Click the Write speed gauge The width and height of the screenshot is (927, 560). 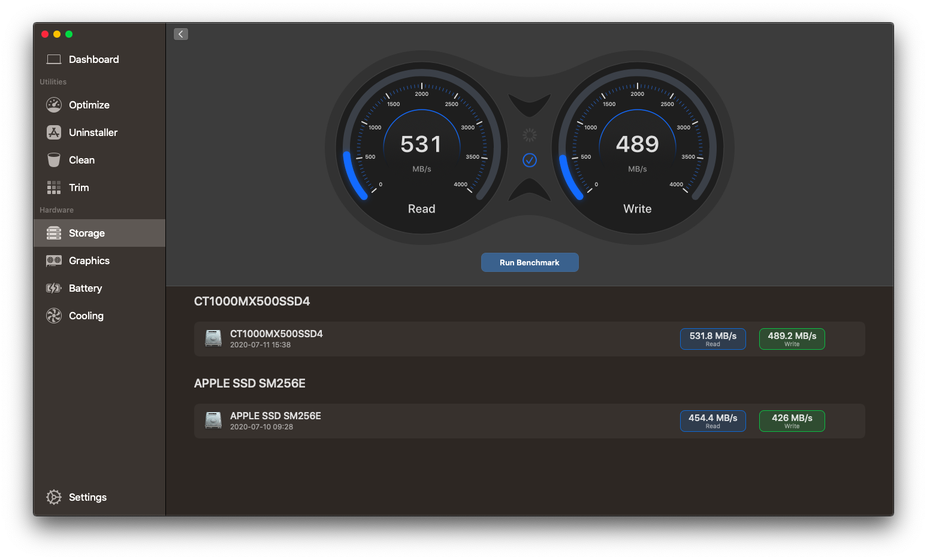coord(638,148)
